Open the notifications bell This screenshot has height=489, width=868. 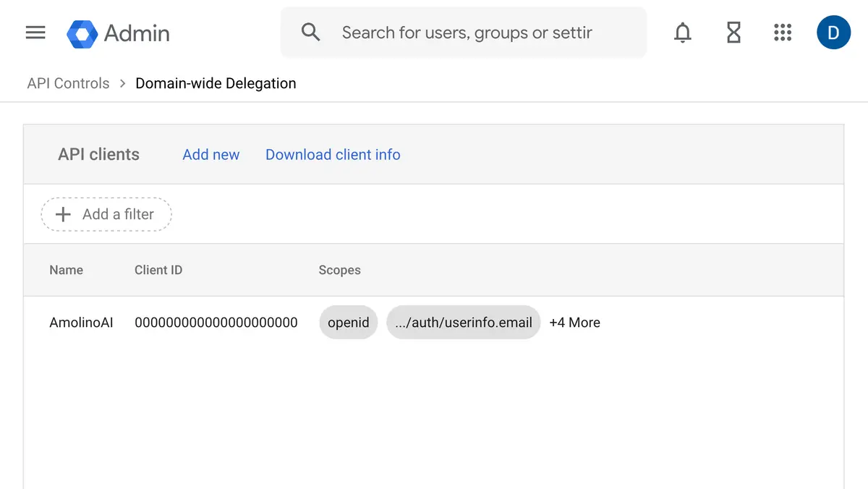tap(682, 33)
